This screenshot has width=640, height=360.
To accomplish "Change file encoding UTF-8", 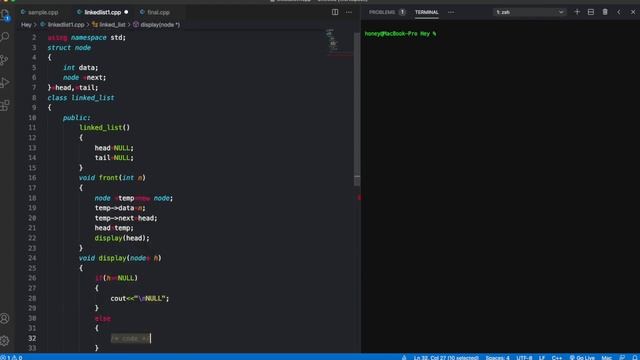I will [x=524, y=357].
